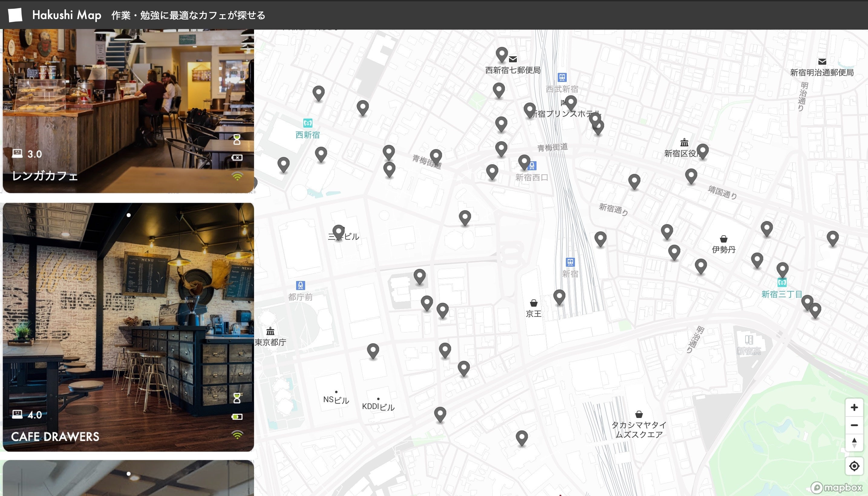Click Wi-Fi icon on CAFE DRAWERS card

click(237, 434)
